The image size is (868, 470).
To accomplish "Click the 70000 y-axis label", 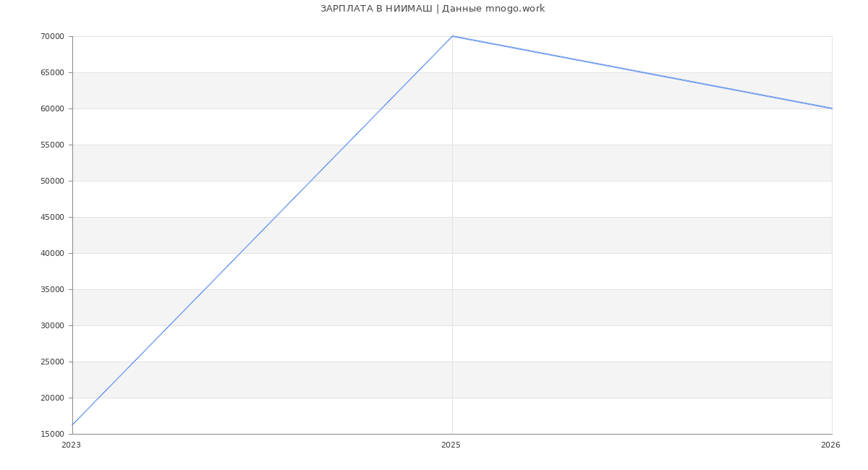I will (x=52, y=37).
